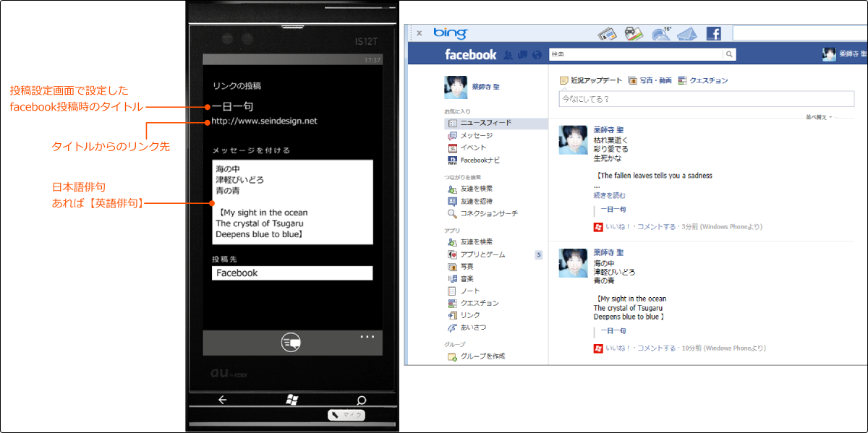Click the Facebook search magnifier button
The image size is (868, 433).
coord(730,54)
